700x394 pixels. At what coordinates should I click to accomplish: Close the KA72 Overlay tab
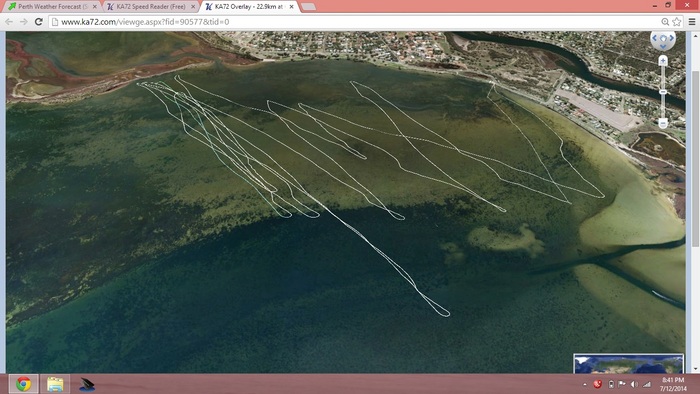click(x=292, y=7)
